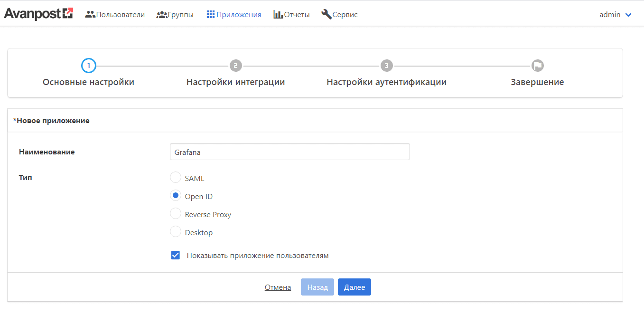Choose the Desktop application type

pyautogui.click(x=176, y=232)
